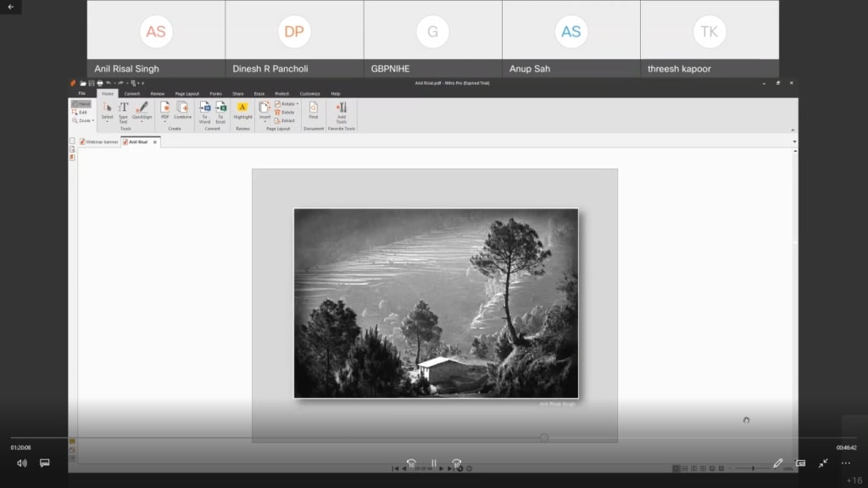Open the Webinar banner document tab
The width and height of the screenshot is (868, 488).
99,141
